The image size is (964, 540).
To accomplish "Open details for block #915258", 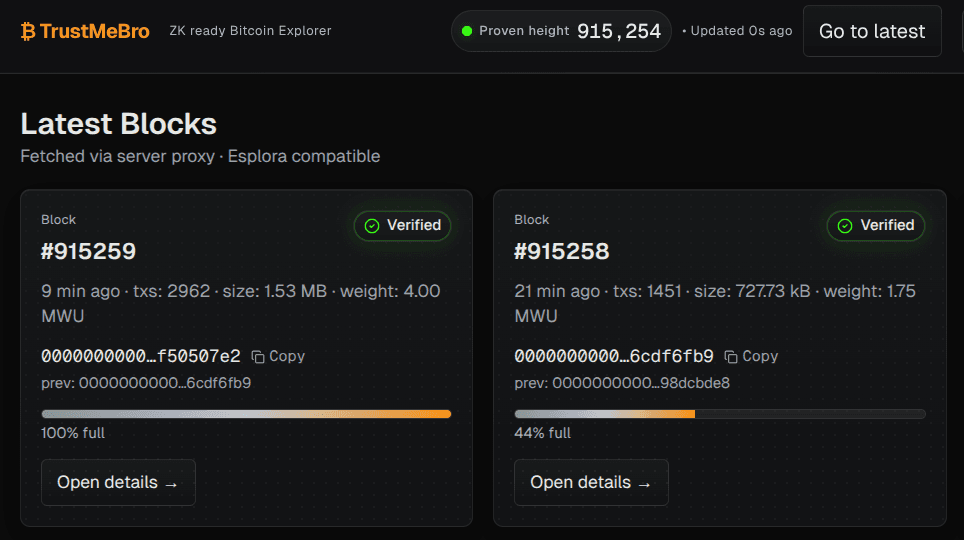I will (591, 483).
